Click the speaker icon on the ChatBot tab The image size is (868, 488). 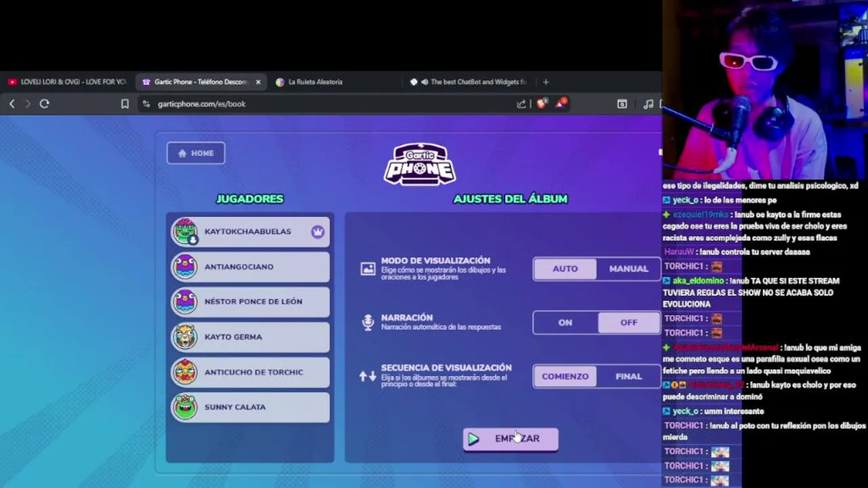click(425, 82)
